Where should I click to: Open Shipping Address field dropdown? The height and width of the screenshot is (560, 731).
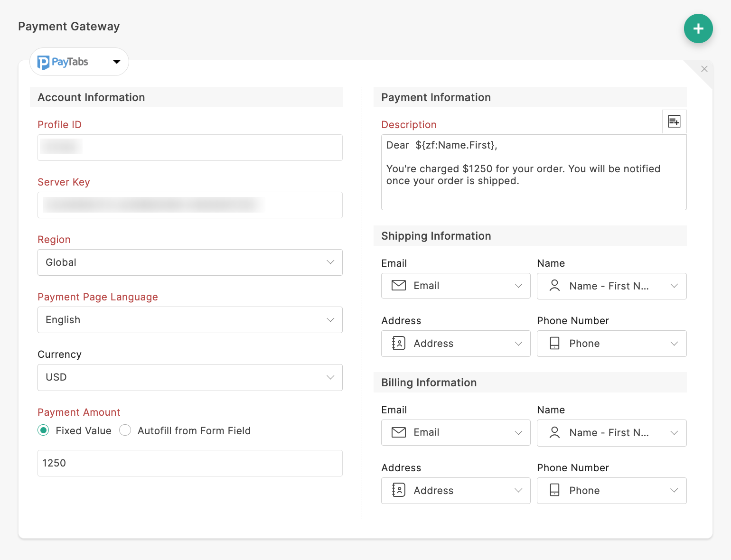(456, 344)
